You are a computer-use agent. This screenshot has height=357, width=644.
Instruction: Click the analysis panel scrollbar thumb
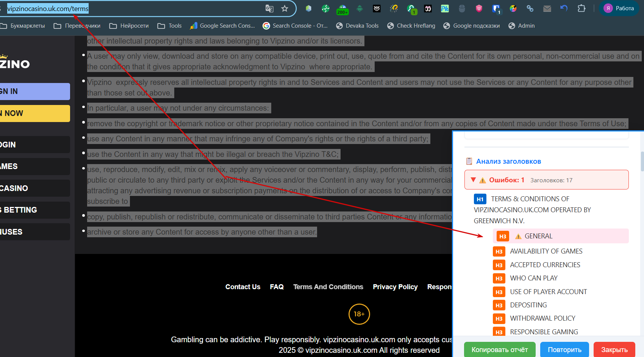(x=642, y=161)
